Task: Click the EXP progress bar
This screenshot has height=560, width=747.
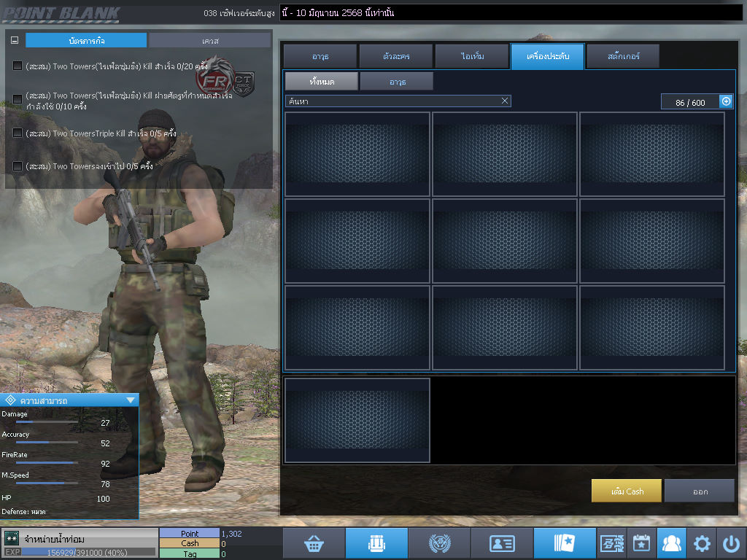Action: (88, 552)
